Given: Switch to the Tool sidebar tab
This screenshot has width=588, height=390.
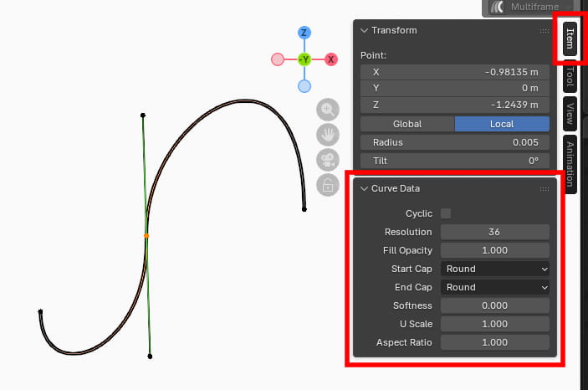Looking at the screenshot, I should 570,79.
